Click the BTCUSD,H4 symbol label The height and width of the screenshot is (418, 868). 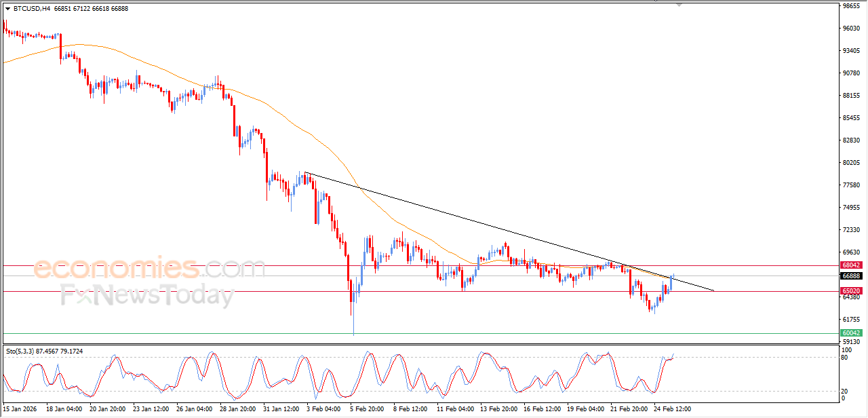(31, 9)
